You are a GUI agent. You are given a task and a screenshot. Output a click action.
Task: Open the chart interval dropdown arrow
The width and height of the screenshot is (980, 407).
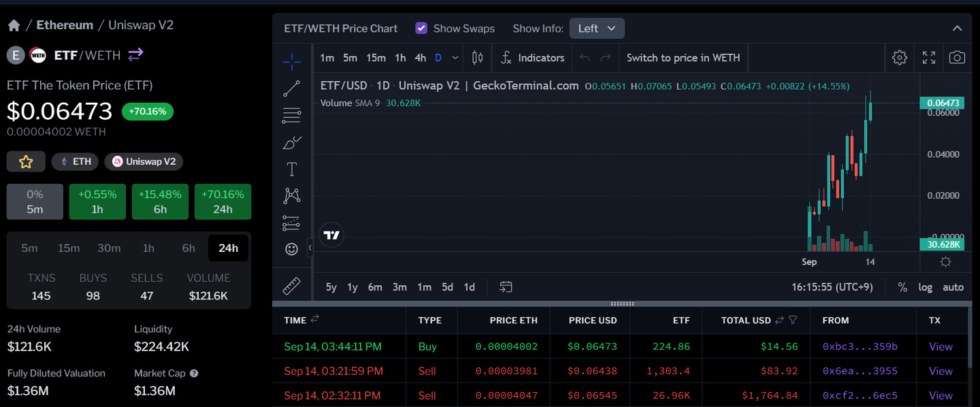[455, 58]
